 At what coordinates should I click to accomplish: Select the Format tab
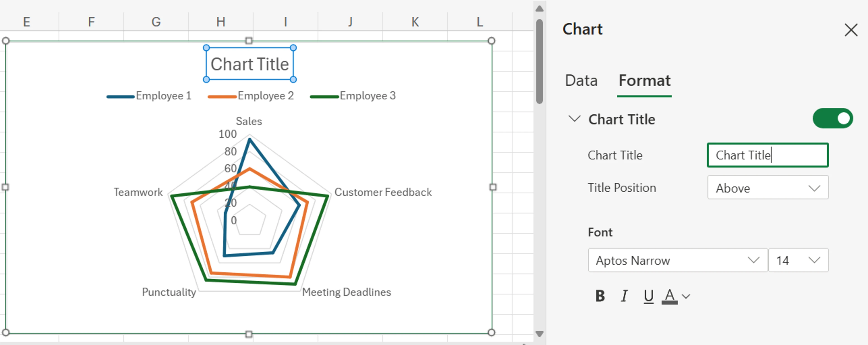click(644, 81)
